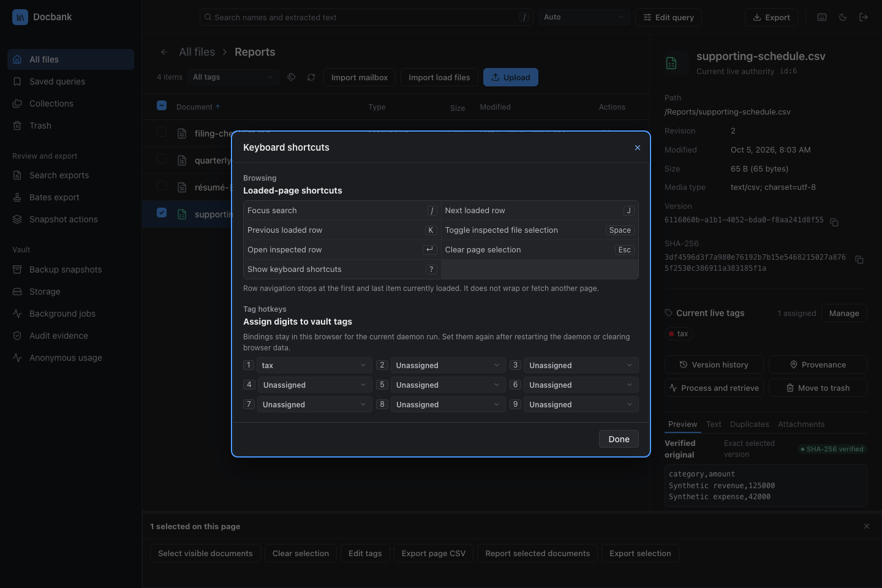Open the keyboard shortcuts icon in top bar
The image size is (882, 588).
point(822,17)
